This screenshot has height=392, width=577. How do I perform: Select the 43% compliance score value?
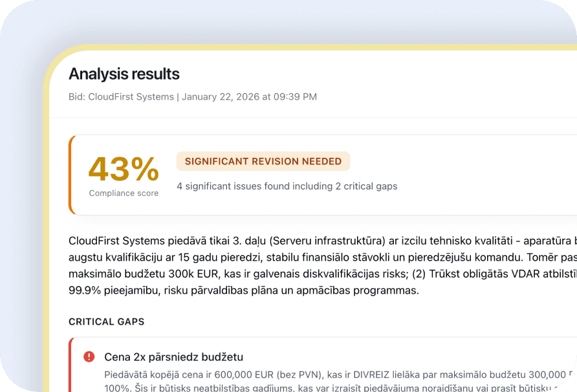click(124, 169)
